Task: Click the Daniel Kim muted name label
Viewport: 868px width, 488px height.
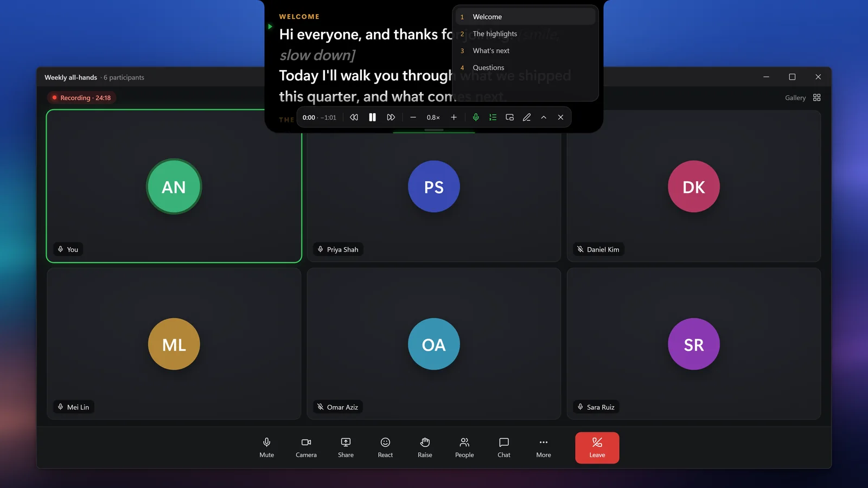Action: pyautogui.click(x=598, y=249)
